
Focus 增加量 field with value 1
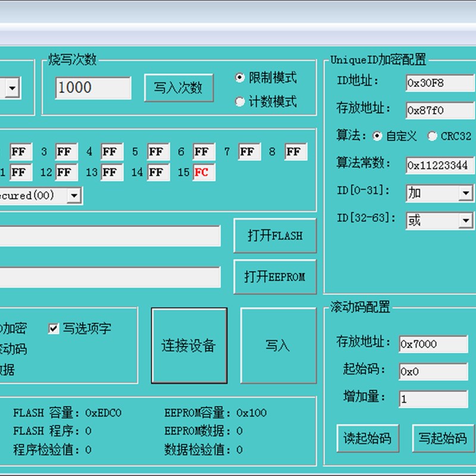434,399
